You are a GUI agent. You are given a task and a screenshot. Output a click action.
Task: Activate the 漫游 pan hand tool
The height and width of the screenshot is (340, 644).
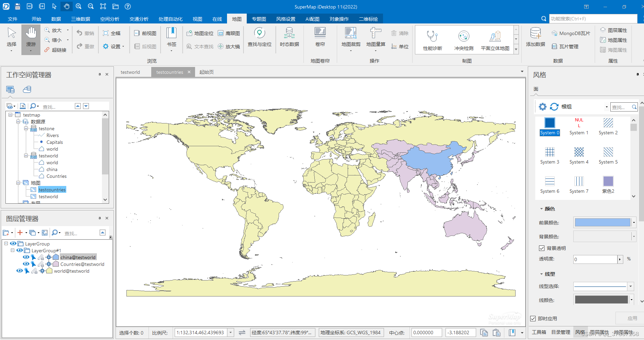coord(31,39)
